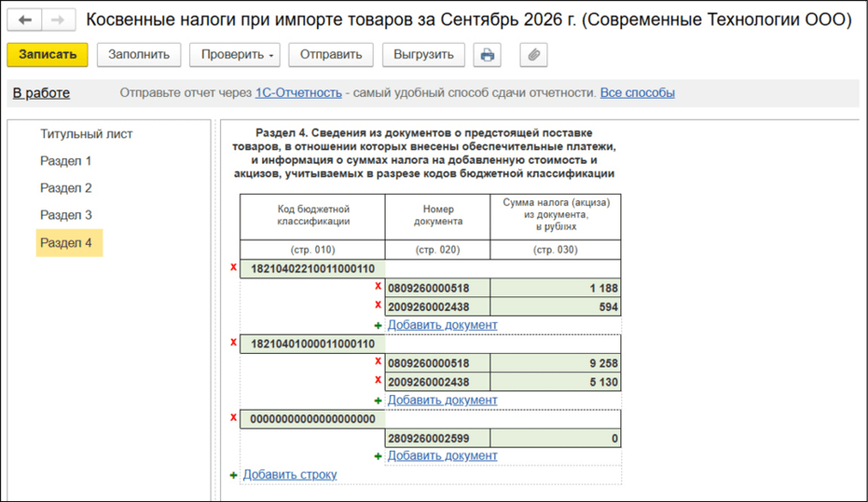Click green plus under document 5 130 row
This screenshot has height=502, width=868.
click(x=378, y=401)
